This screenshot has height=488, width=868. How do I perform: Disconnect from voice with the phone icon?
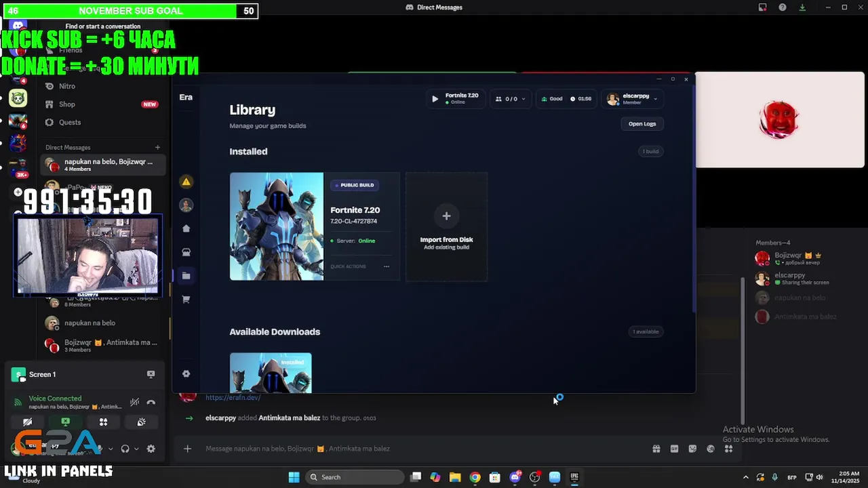151,402
